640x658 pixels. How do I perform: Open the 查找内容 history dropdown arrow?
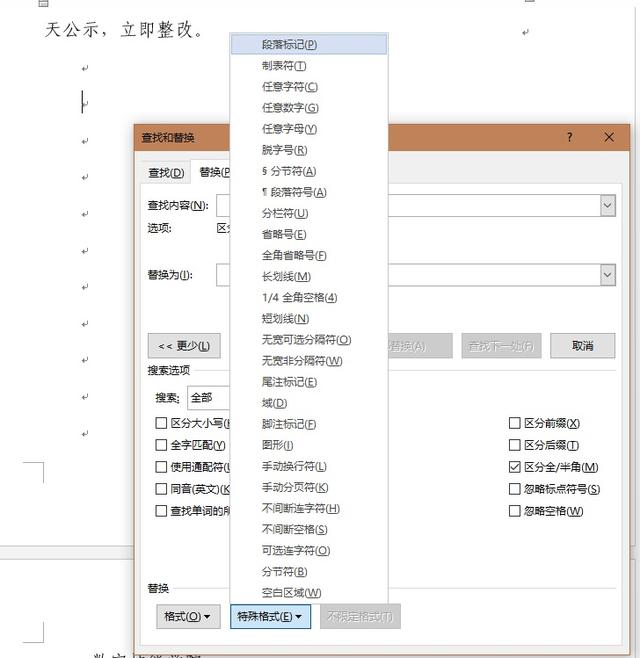tap(607, 206)
